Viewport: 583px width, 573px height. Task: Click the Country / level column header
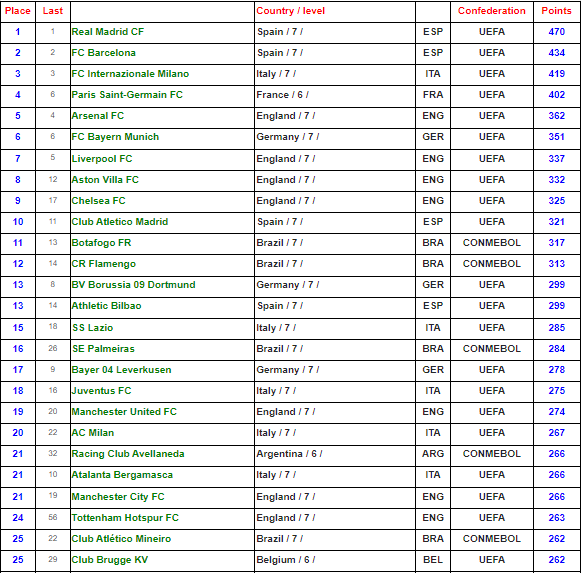(x=290, y=11)
